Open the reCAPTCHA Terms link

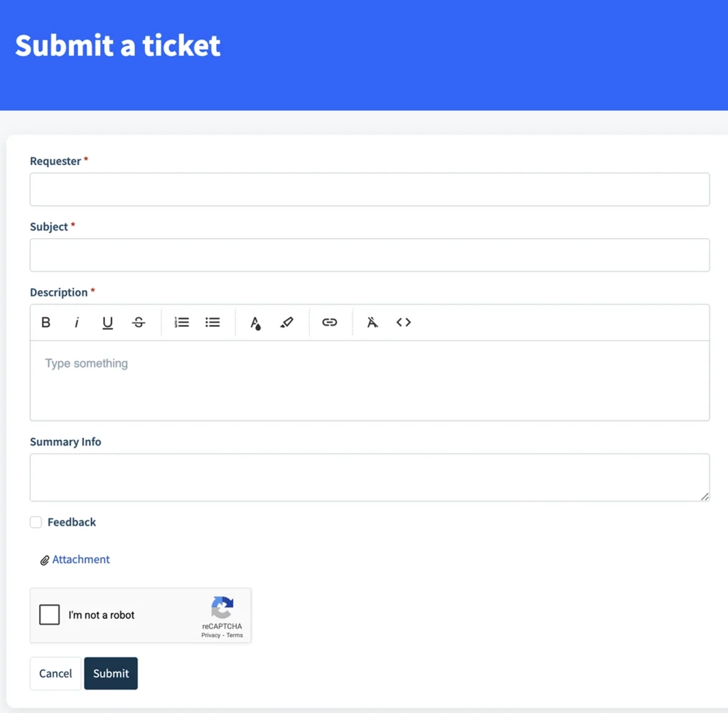[x=235, y=635]
